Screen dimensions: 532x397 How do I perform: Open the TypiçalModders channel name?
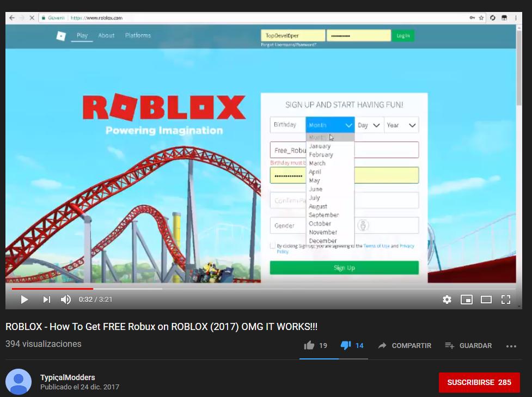(x=68, y=377)
